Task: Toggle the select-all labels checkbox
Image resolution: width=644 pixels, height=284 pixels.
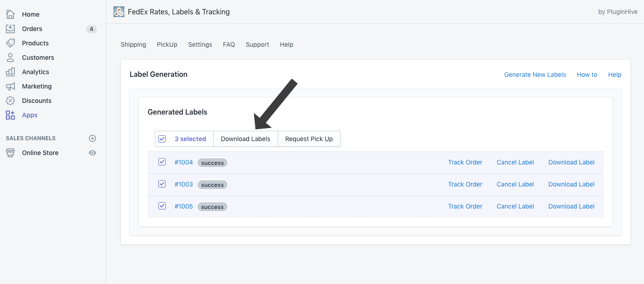Action: [x=162, y=139]
